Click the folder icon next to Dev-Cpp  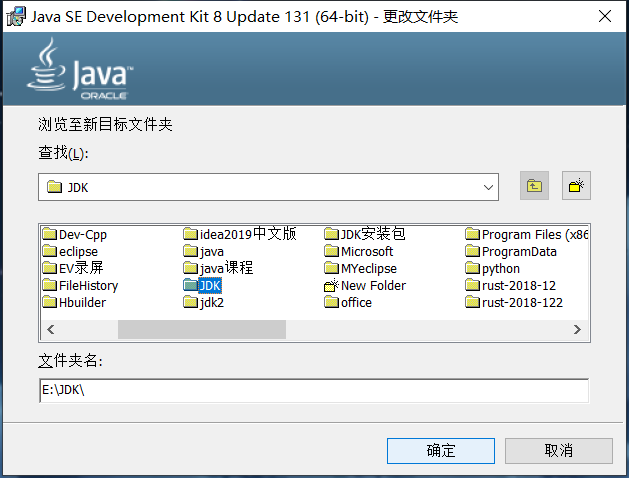click(x=50, y=234)
